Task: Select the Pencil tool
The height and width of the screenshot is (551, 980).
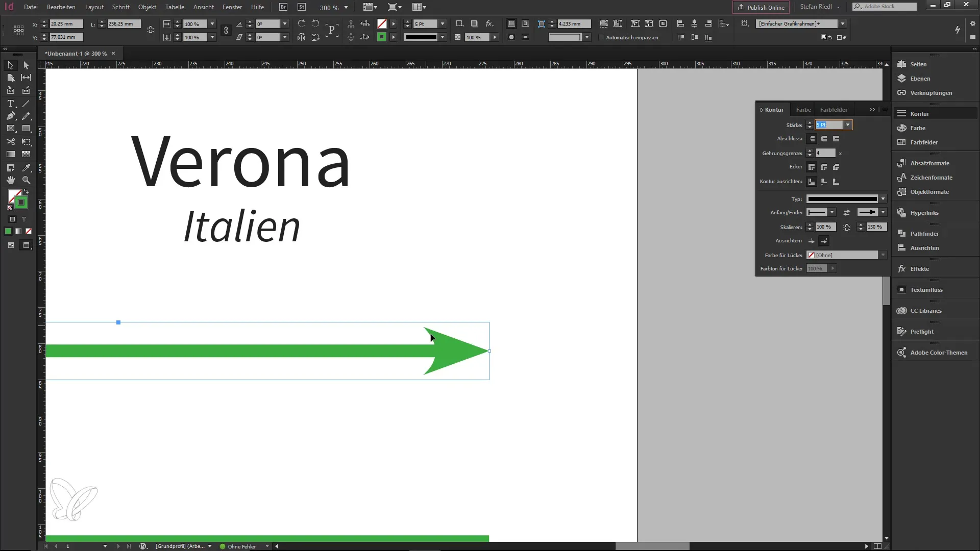Action: pyautogui.click(x=26, y=116)
